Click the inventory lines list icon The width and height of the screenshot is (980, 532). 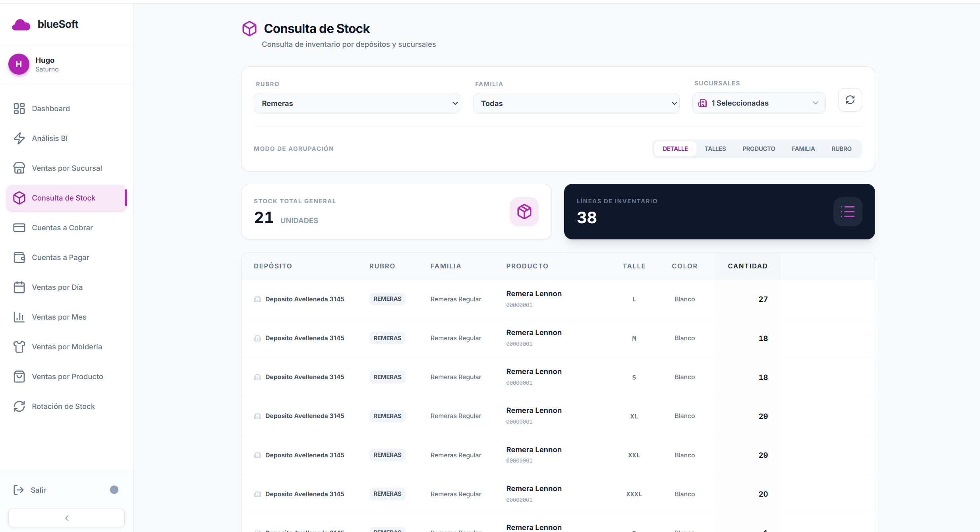pyautogui.click(x=847, y=212)
